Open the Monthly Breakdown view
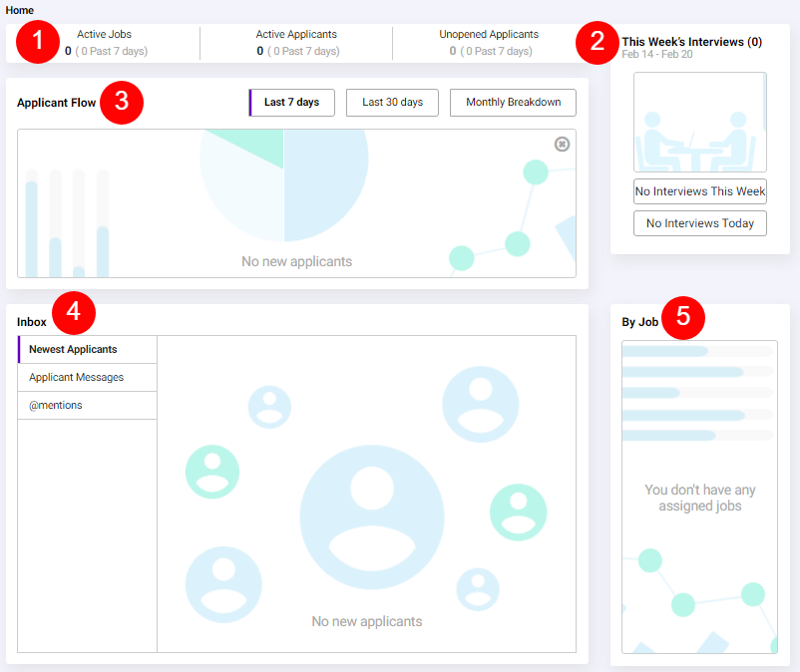Viewport: 800px width, 672px height. tap(513, 103)
